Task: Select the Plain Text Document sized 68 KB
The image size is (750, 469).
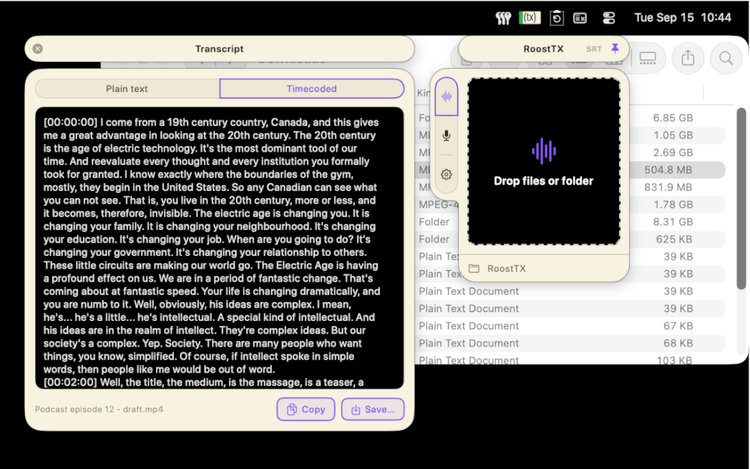Action: click(570, 343)
